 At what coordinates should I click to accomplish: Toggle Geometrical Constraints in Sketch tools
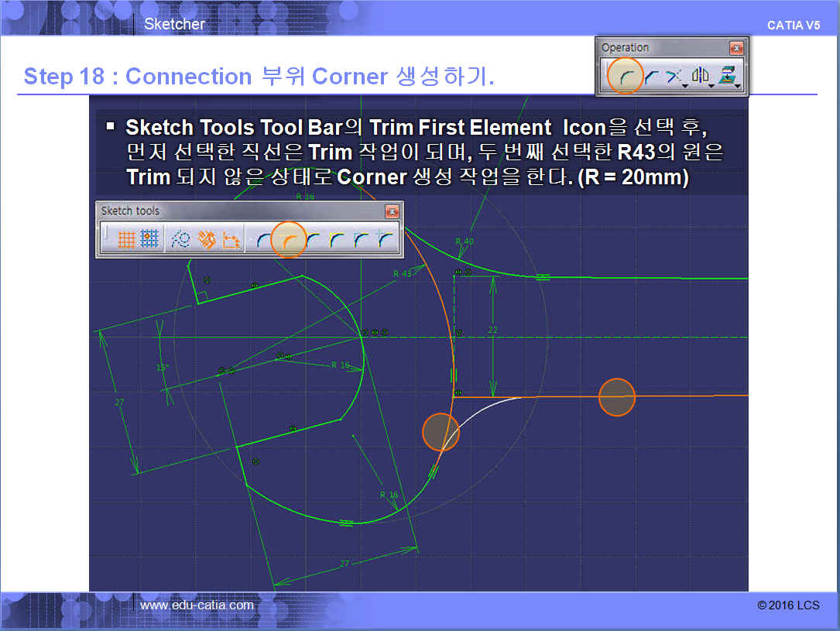(x=206, y=240)
